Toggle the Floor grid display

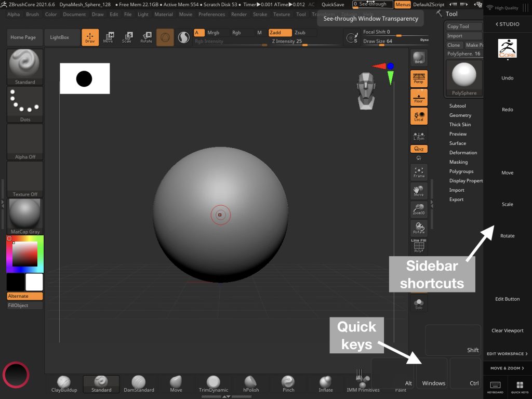(418, 97)
